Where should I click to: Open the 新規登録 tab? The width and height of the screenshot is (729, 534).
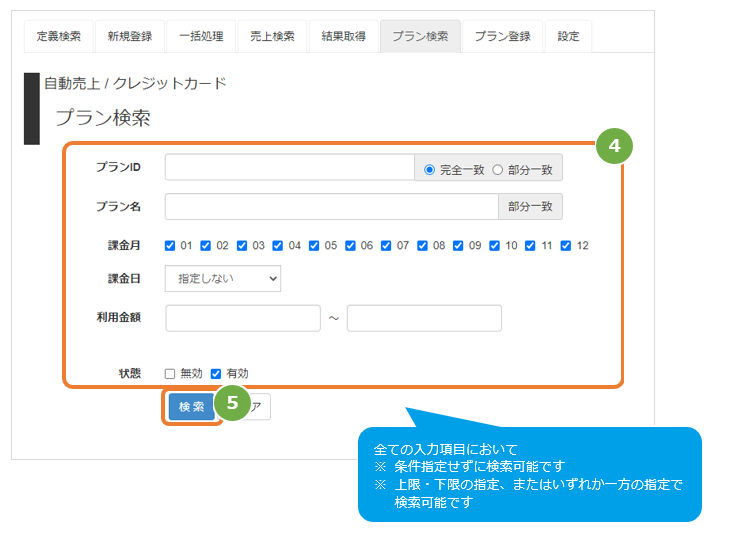[130, 36]
